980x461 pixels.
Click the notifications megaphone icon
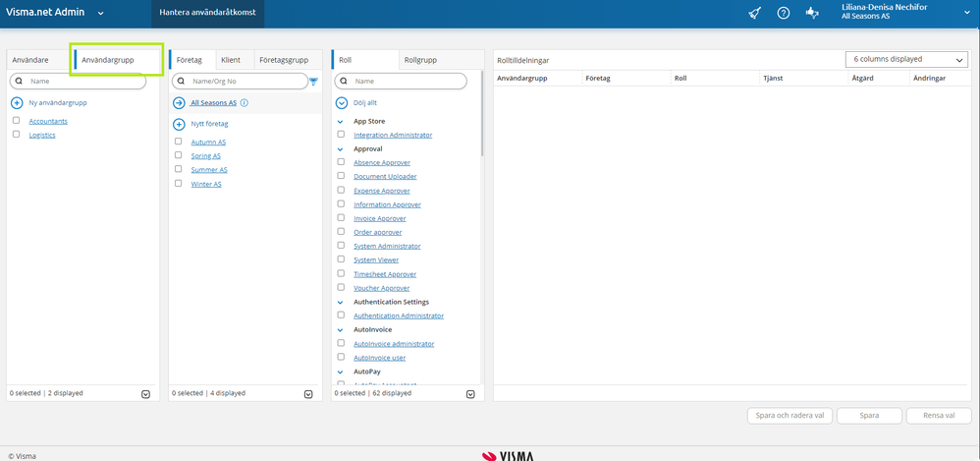tap(812, 13)
